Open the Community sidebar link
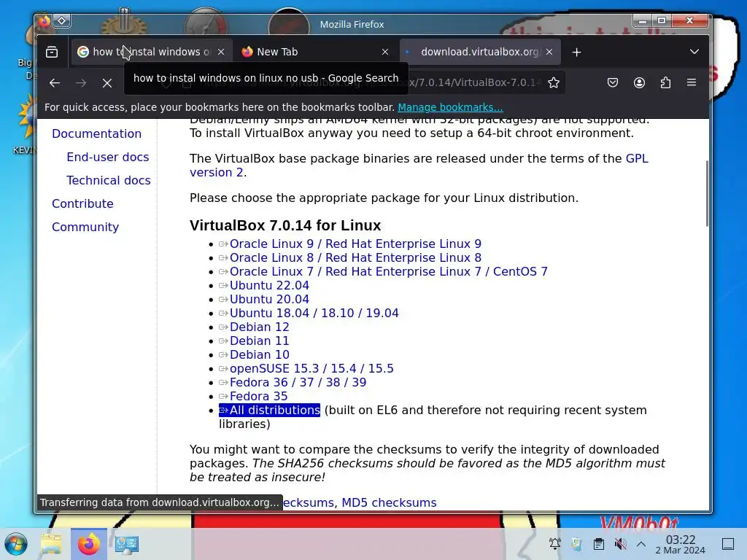Screen dimensions: 747x560 pyautogui.click(x=85, y=227)
